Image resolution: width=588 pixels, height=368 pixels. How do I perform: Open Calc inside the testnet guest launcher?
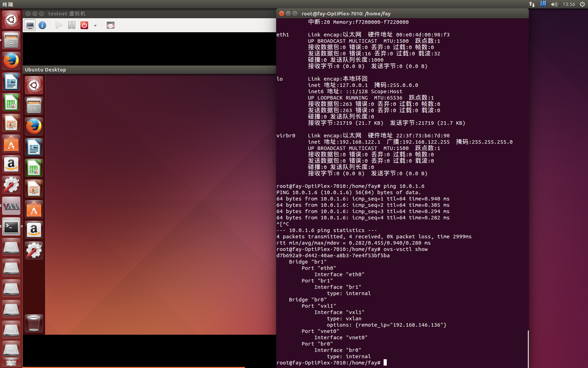coord(34,168)
